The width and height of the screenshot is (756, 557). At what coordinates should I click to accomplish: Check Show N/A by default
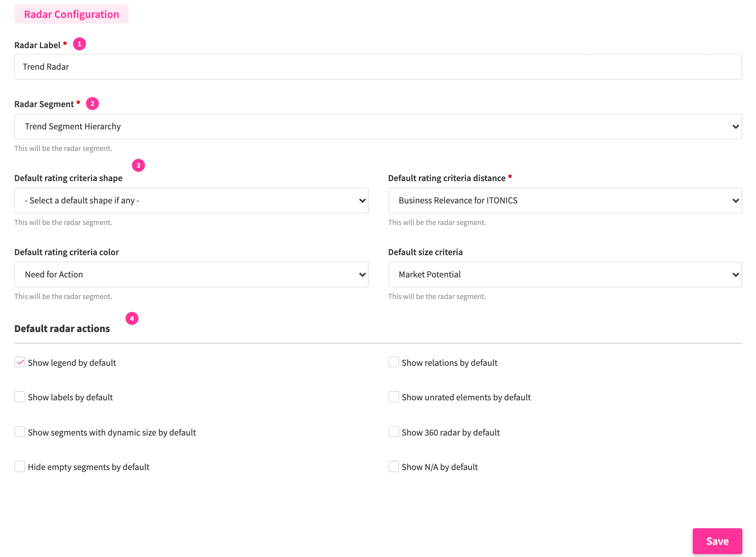(x=394, y=466)
